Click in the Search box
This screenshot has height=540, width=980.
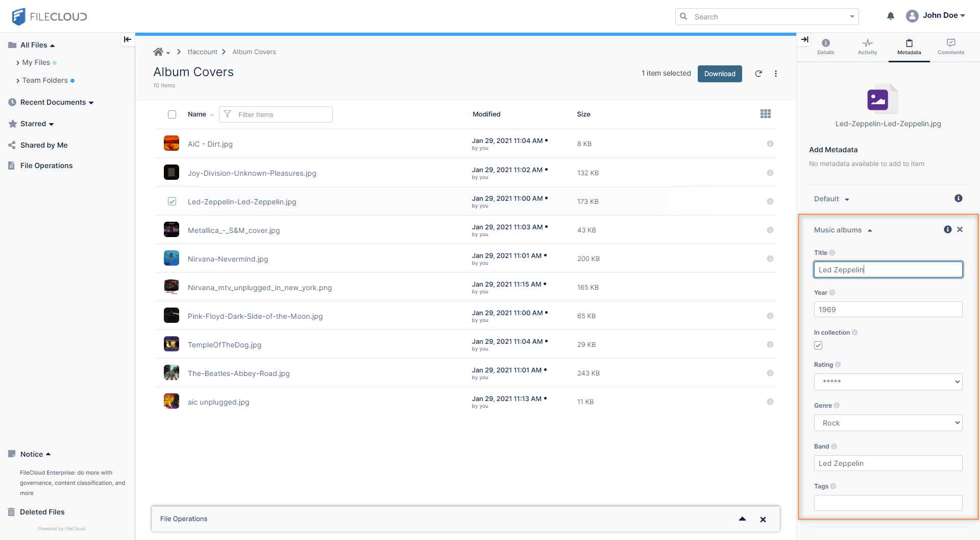pos(767,16)
